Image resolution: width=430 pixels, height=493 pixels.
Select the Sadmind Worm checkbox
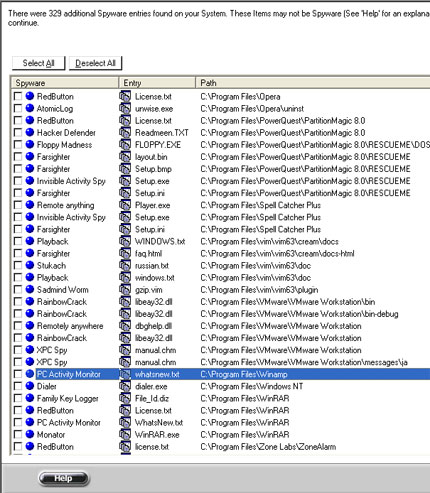point(18,290)
